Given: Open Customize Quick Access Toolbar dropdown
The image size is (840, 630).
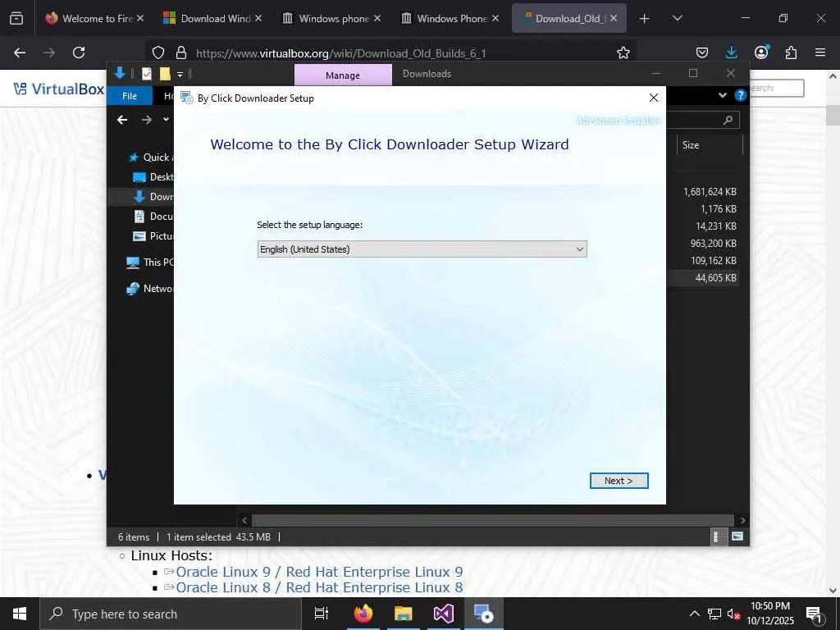Looking at the screenshot, I should (x=180, y=74).
